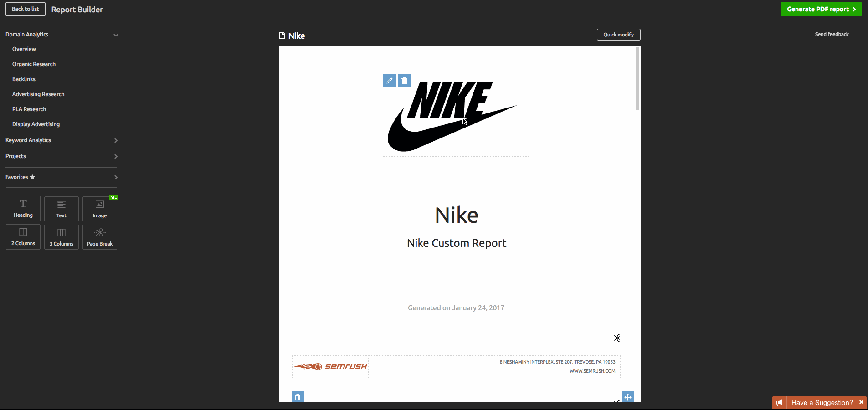Select the Nike logo image
Screen dimensions: 868x410
click(456, 116)
